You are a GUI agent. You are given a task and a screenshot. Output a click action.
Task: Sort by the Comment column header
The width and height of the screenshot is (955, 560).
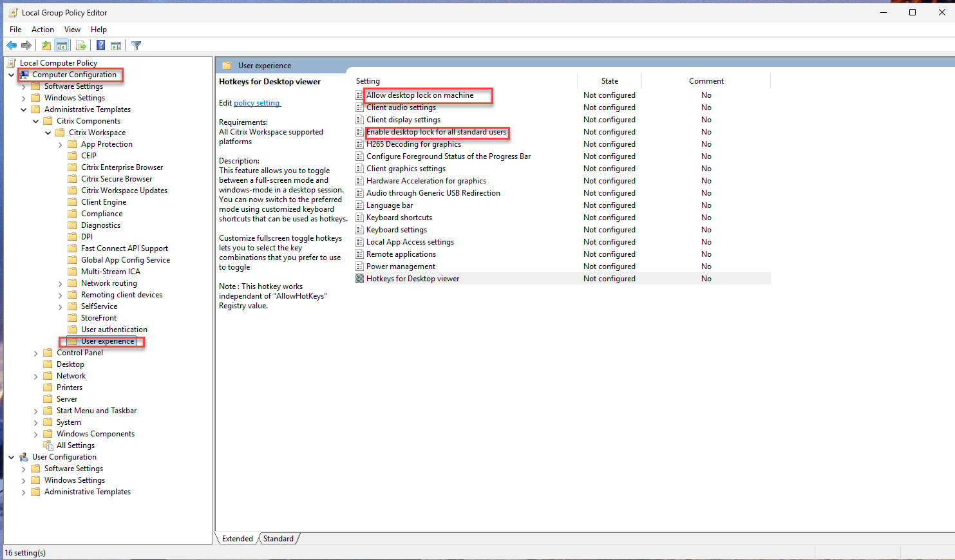tap(706, 81)
